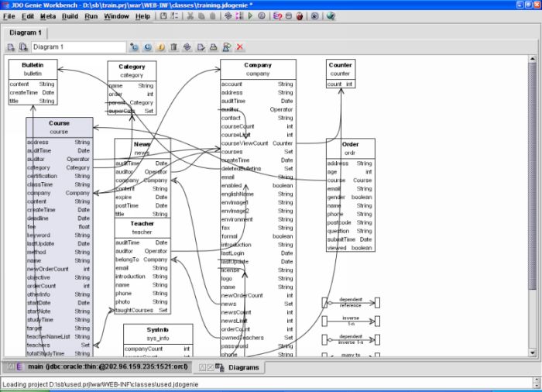Click the orange info icon

(161, 47)
